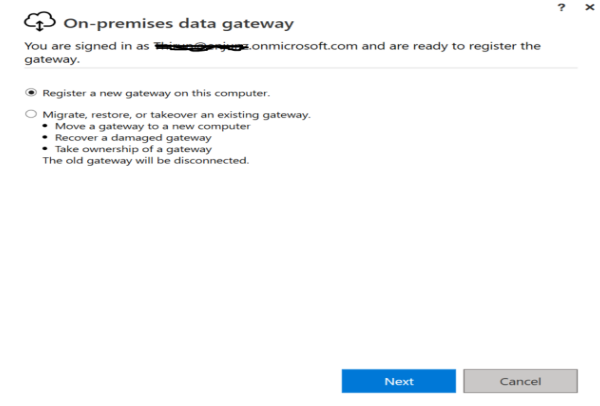Click the "Migrate, restore, or takeover an existing gateway" label
Screen dimensions: 600x406
(x=176, y=114)
